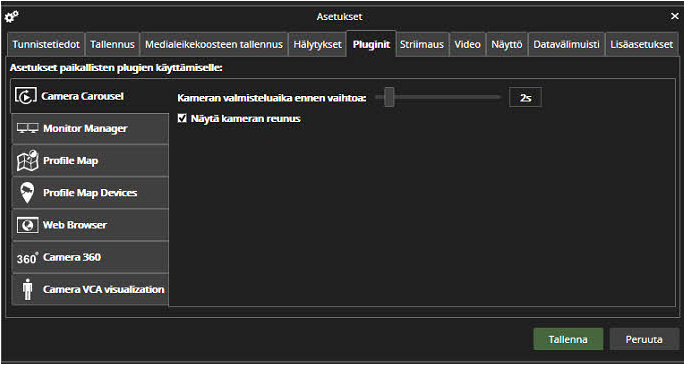Viewport: 686px width, 367px height.
Task: Open Medialeikekoosteen tallennus tab
Action: point(214,44)
